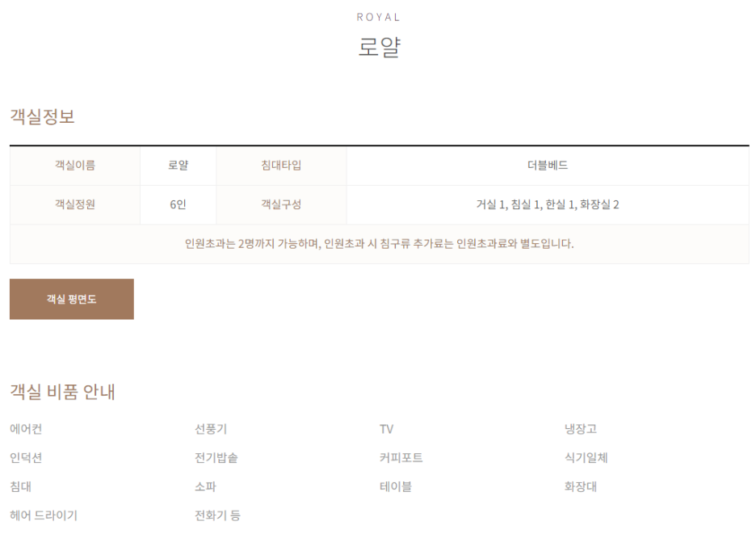Click the 객실정보 section heading
The height and width of the screenshot is (534, 756).
43,116
